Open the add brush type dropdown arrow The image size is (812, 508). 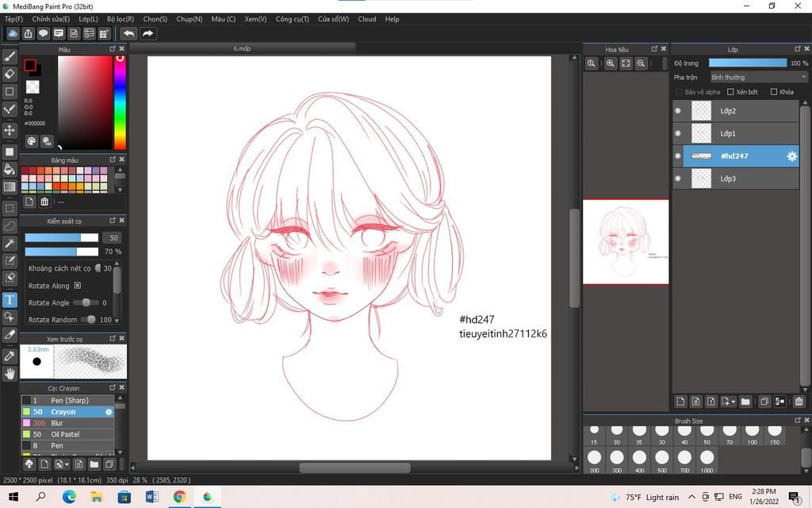(62, 464)
